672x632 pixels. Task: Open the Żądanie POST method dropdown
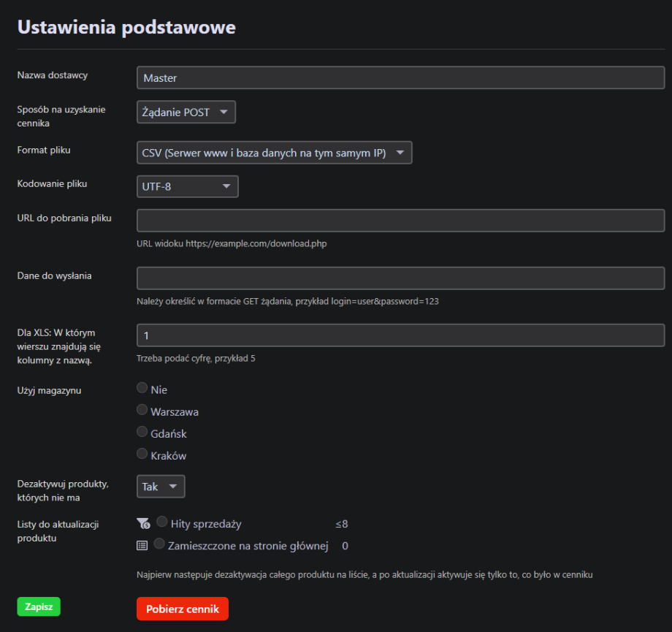click(186, 113)
